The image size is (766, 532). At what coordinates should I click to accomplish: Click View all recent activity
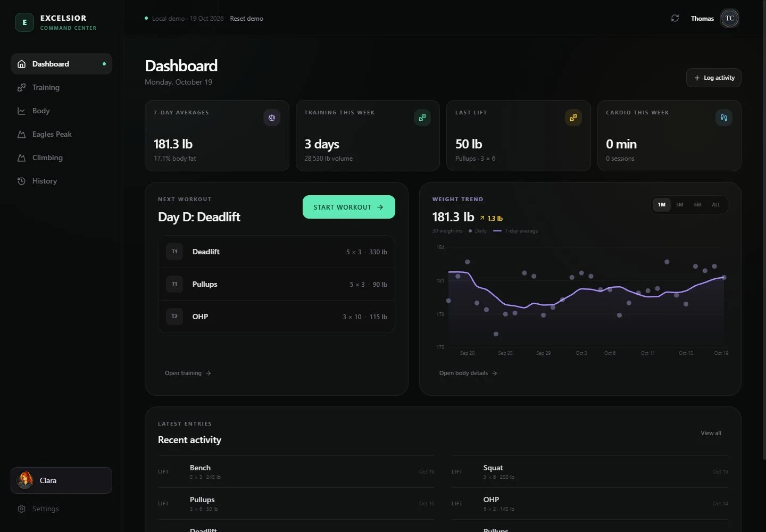711,433
